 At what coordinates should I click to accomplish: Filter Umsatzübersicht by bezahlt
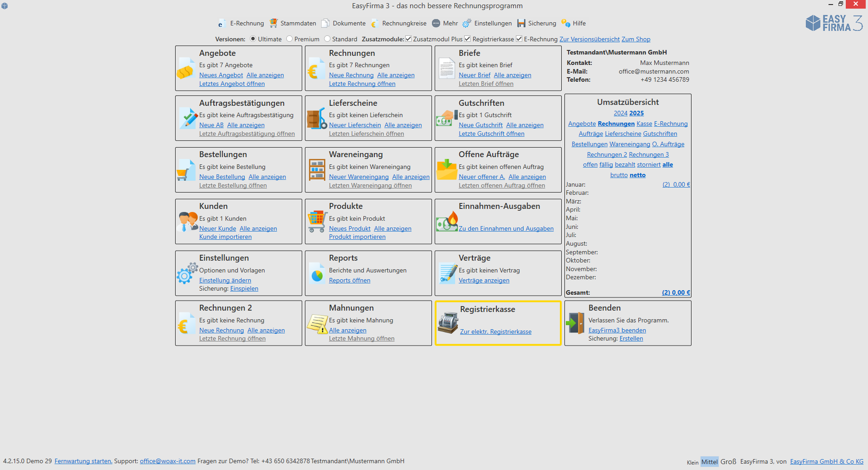click(625, 164)
